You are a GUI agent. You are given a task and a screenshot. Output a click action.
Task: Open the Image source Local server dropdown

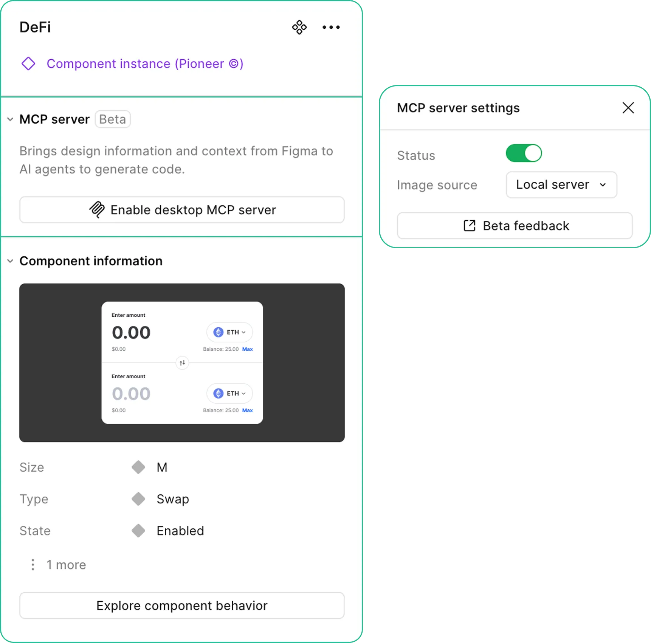561,185
